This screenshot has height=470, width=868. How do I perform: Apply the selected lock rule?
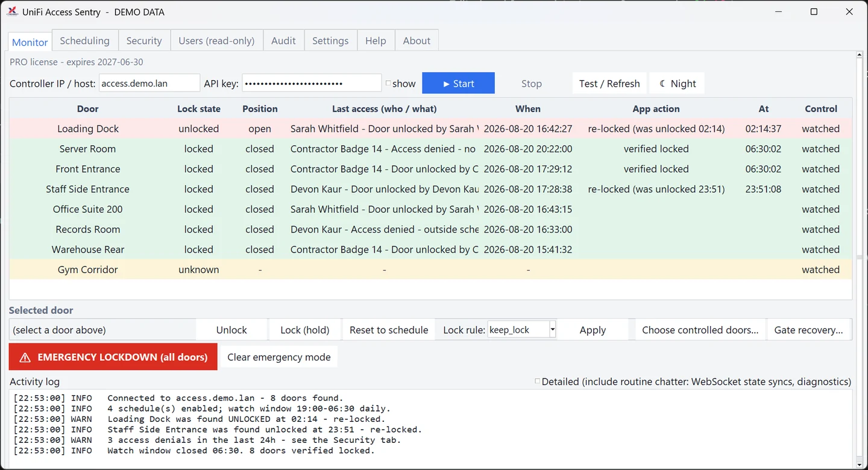(593, 330)
